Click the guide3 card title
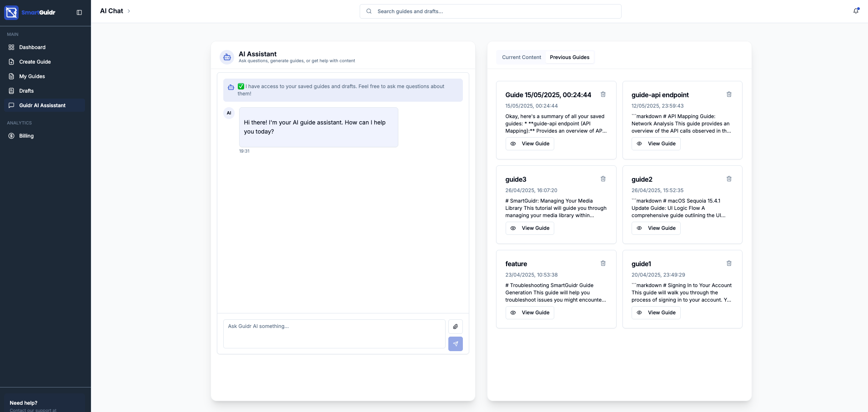 516,179
